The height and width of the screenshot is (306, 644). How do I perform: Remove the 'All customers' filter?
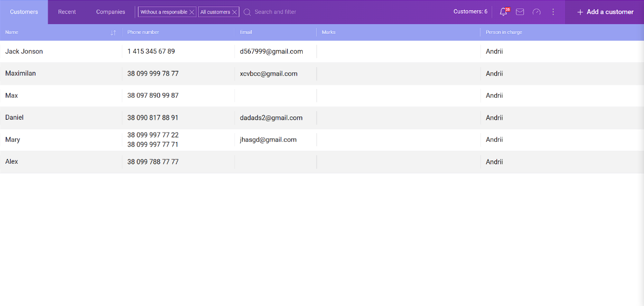point(235,12)
